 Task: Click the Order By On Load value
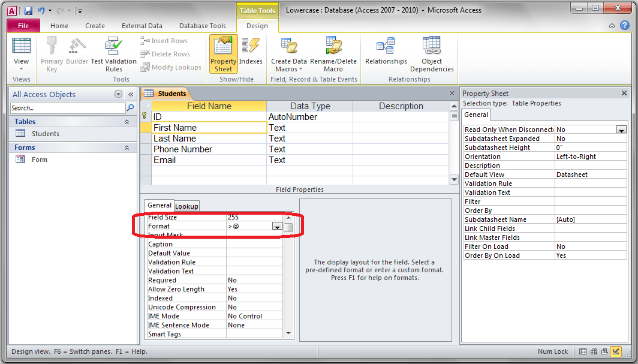(x=591, y=255)
